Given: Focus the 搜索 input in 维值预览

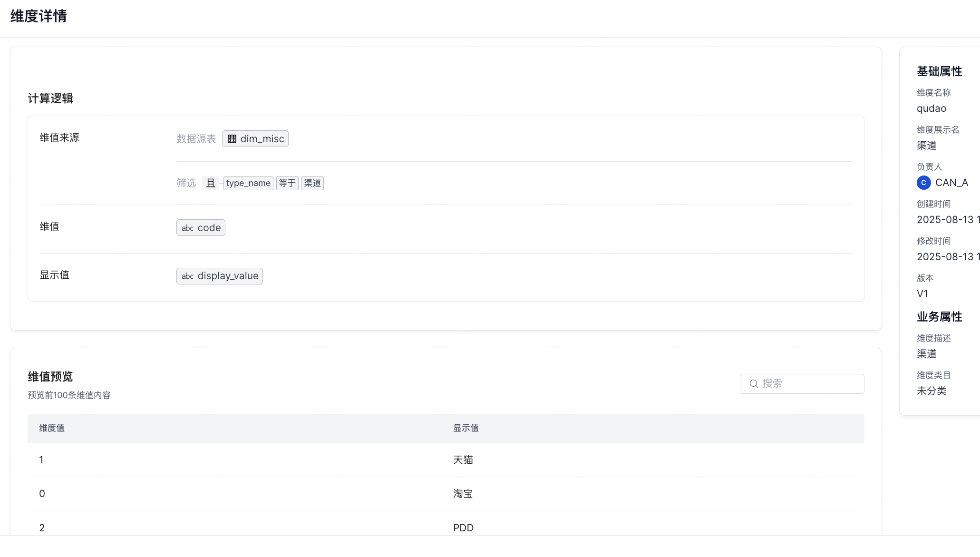Looking at the screenshot, I should 808,384.
